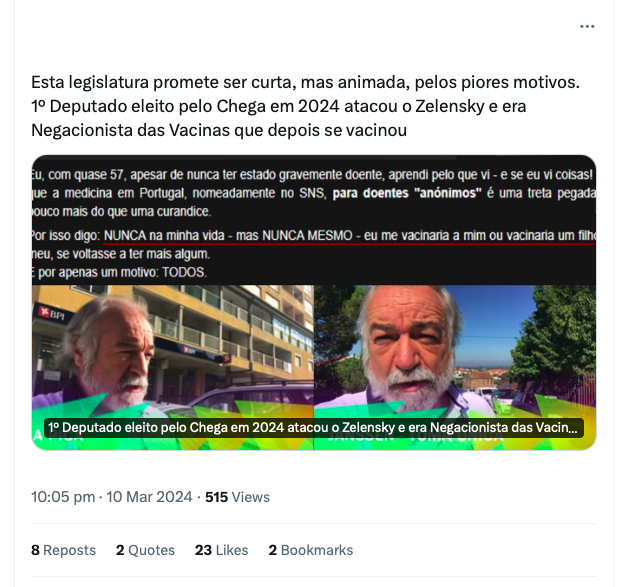Show the 8 Reposts list
630x587 pixels.
tap(63, 550)
